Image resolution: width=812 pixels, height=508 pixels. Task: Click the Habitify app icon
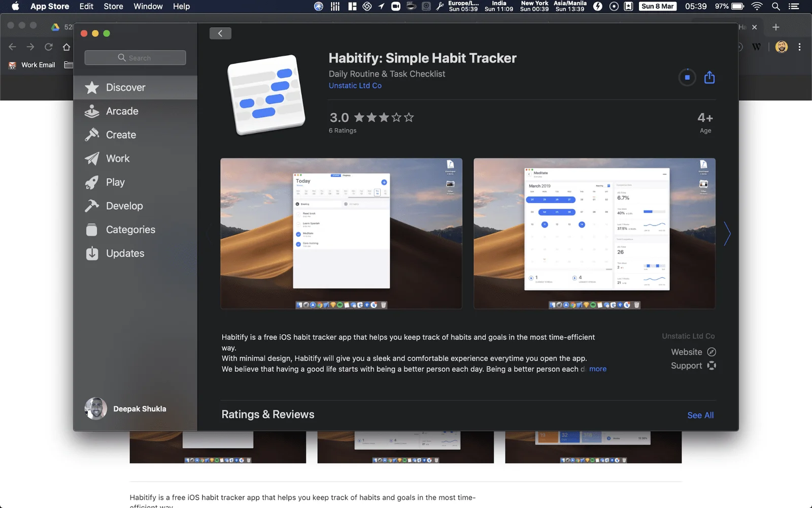(x=266, y=94)
